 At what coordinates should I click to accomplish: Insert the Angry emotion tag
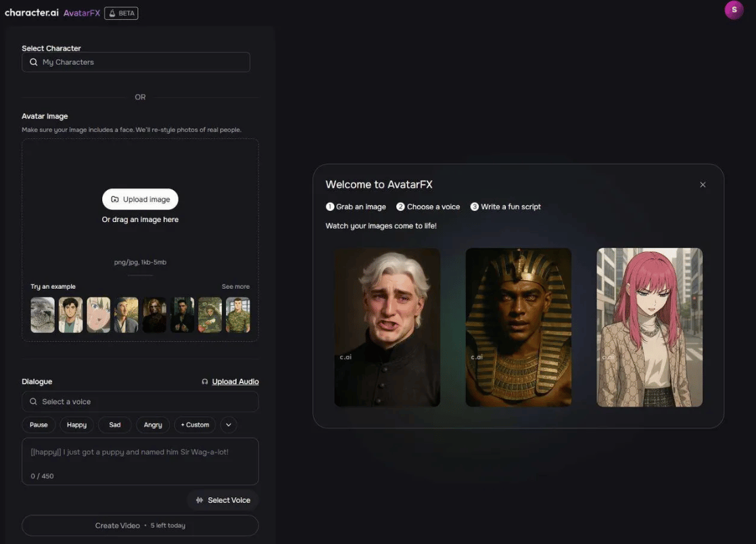153,425
